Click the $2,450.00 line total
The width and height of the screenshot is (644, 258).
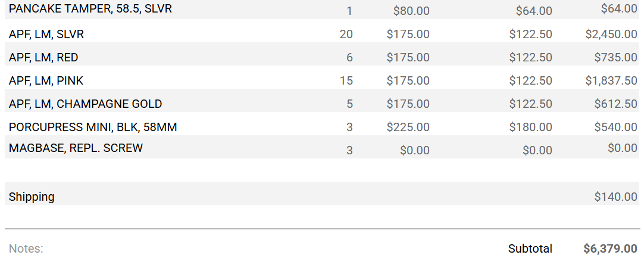[x=611, y=35]
